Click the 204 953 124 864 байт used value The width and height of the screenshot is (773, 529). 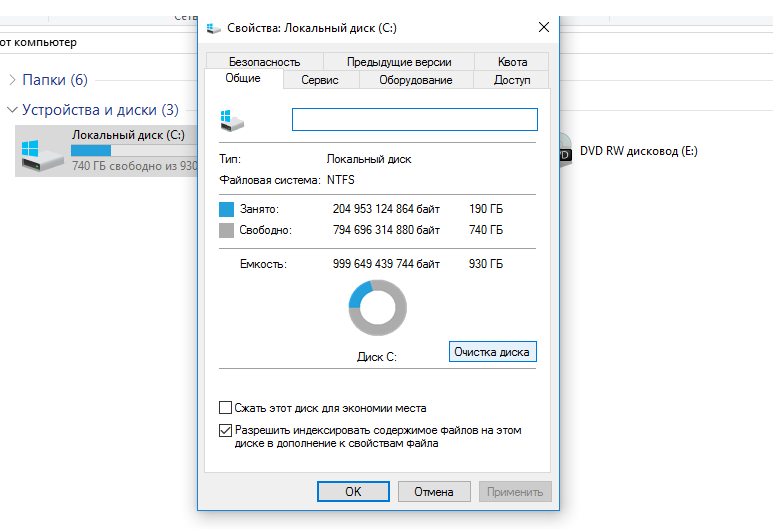tap(386, 209)
